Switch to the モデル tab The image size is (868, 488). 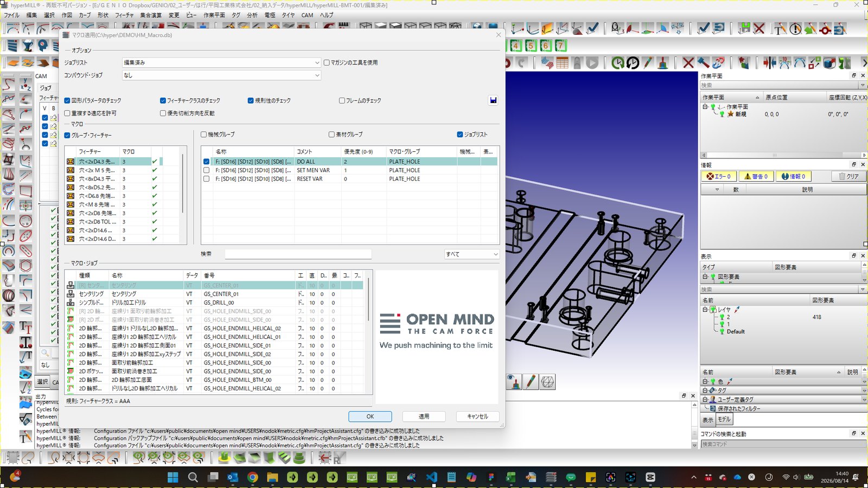coord(725,420)
